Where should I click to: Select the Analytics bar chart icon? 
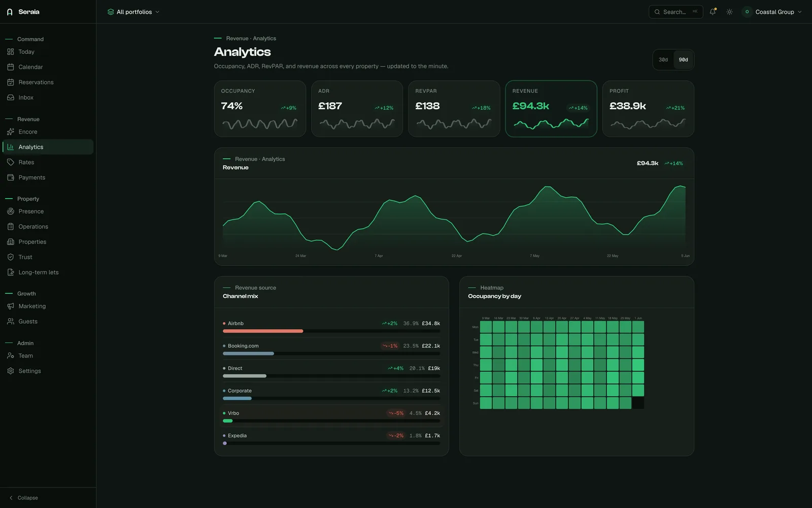[11, 147]
